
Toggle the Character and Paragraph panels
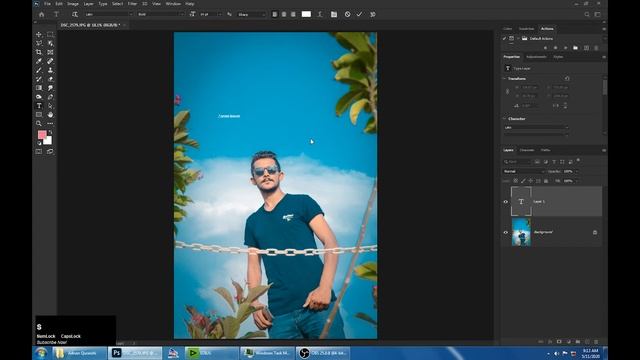tap(334, 14)
